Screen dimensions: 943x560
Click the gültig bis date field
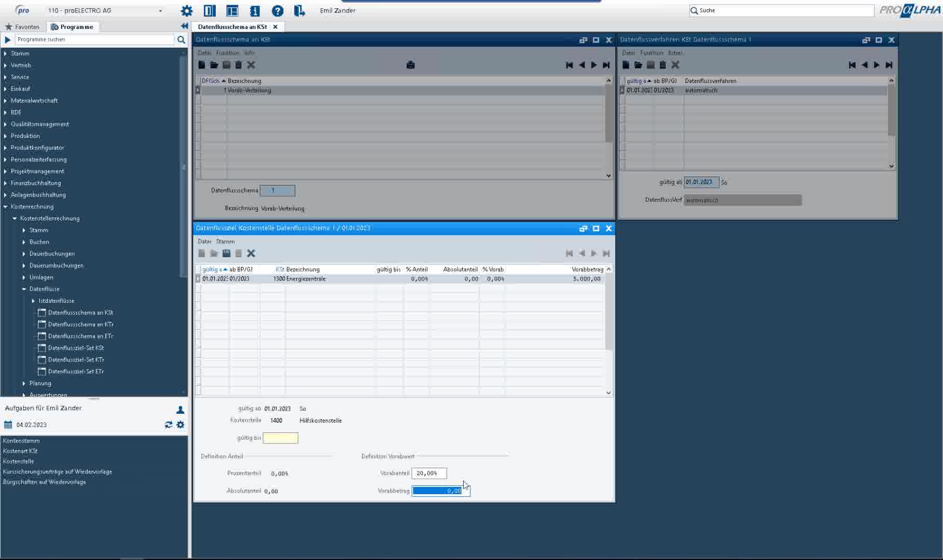point(281,438)
